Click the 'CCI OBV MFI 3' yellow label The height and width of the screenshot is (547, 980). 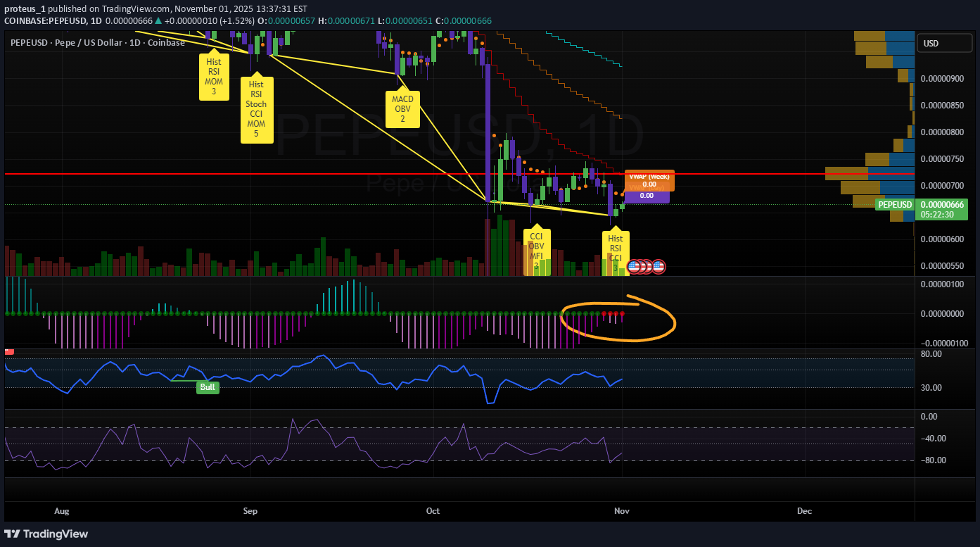536,251
